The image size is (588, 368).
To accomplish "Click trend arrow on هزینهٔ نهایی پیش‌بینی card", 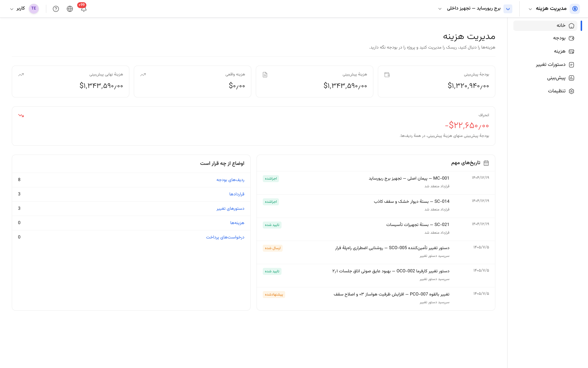I will click(x=21, y=75).
